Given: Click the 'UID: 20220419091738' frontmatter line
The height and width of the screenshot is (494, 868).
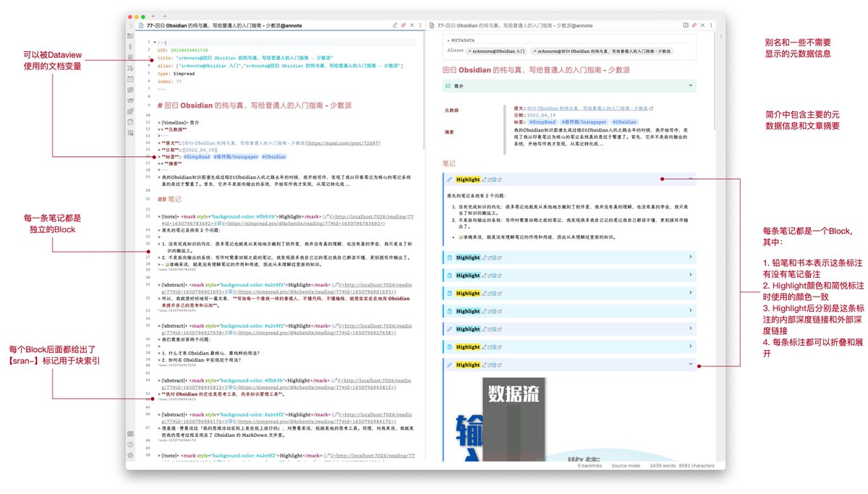Looking at the screenshot, I should pyautogui.click(x=182, y=50).
